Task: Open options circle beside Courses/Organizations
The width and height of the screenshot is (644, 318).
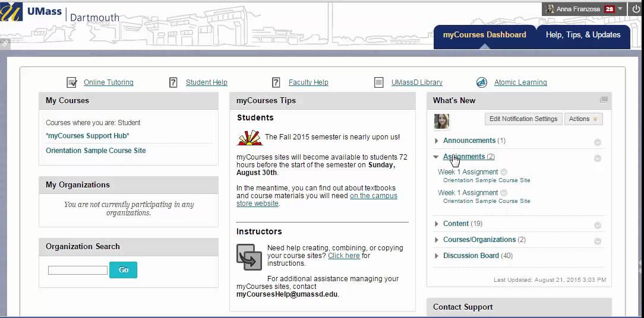Action: (x=598, y=241)
